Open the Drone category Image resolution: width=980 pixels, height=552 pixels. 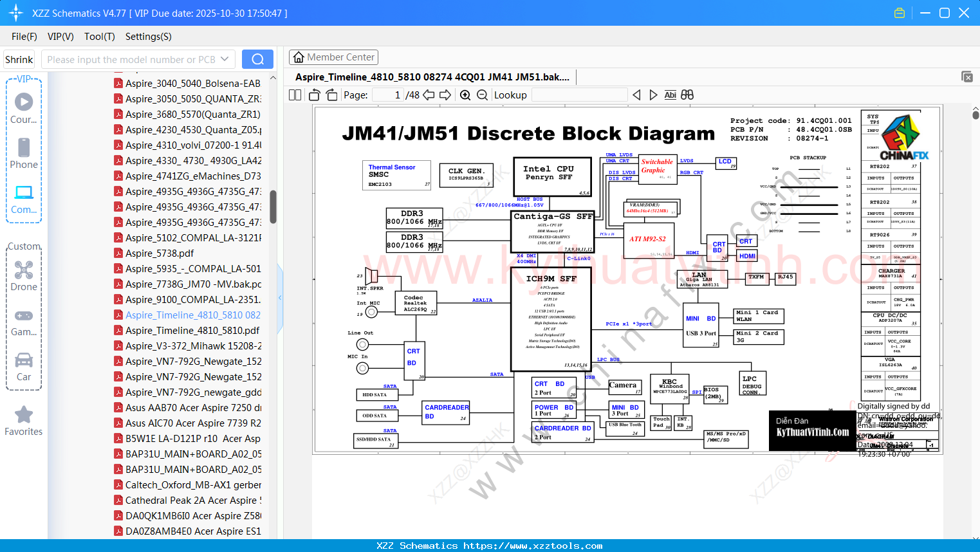pos(24,275)
